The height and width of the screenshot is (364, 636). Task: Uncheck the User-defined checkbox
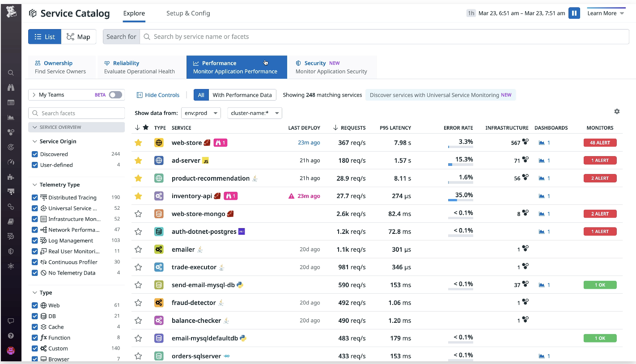pyautogui.click(x=35, y=165)
